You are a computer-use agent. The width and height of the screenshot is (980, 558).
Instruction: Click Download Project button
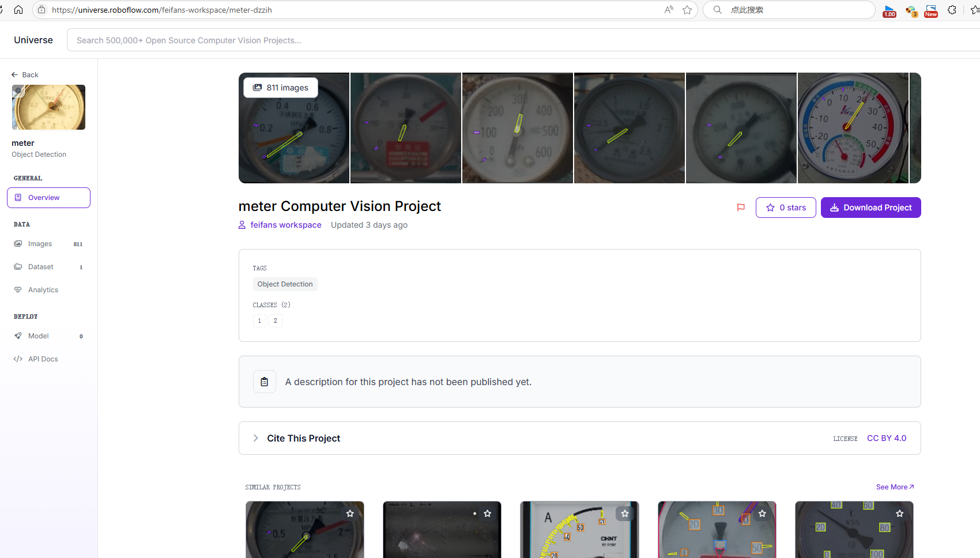(871, 208)
